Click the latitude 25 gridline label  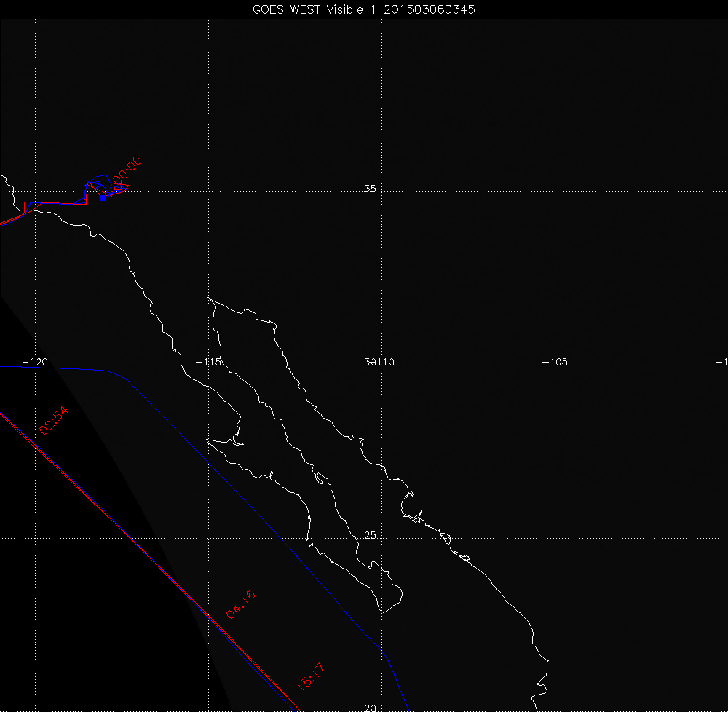pyautogui.click(x=370, y=536)
